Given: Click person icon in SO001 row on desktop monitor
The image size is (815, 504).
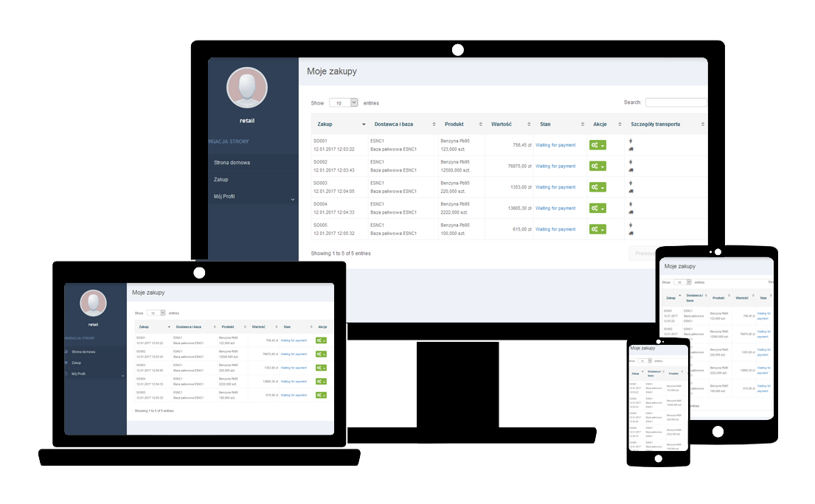Looking at the screenshot, I should pos(631,141).
